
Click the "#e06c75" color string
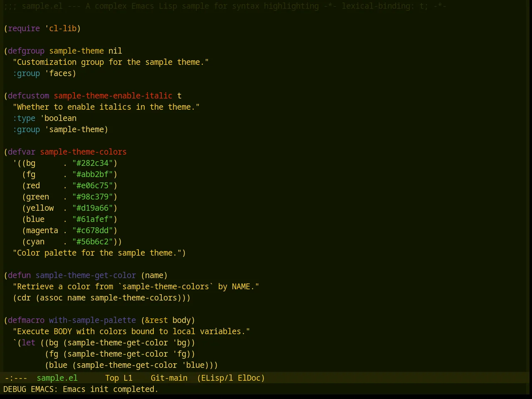click(x=93, y=185)
